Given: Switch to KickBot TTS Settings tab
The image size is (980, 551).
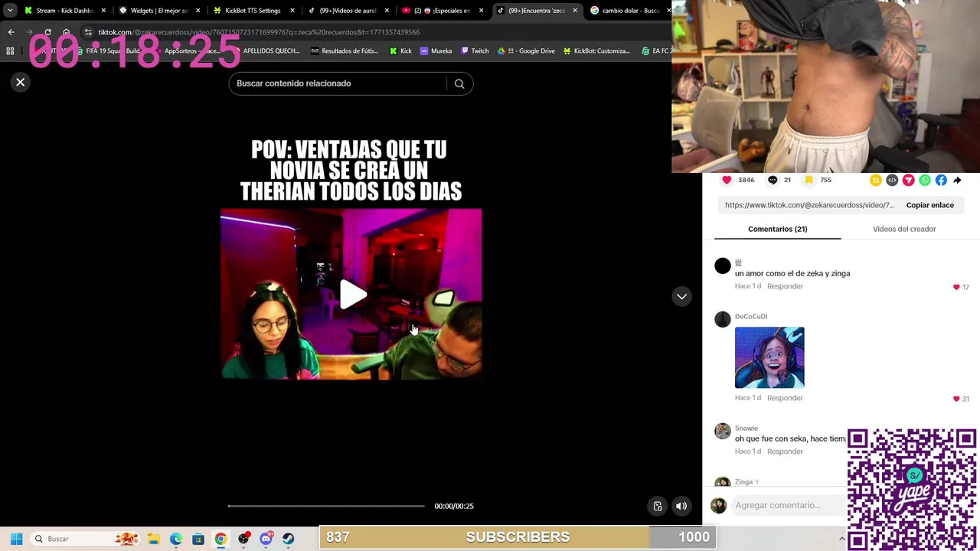Looking at the screenshot, I should click(x=252, y=11).
